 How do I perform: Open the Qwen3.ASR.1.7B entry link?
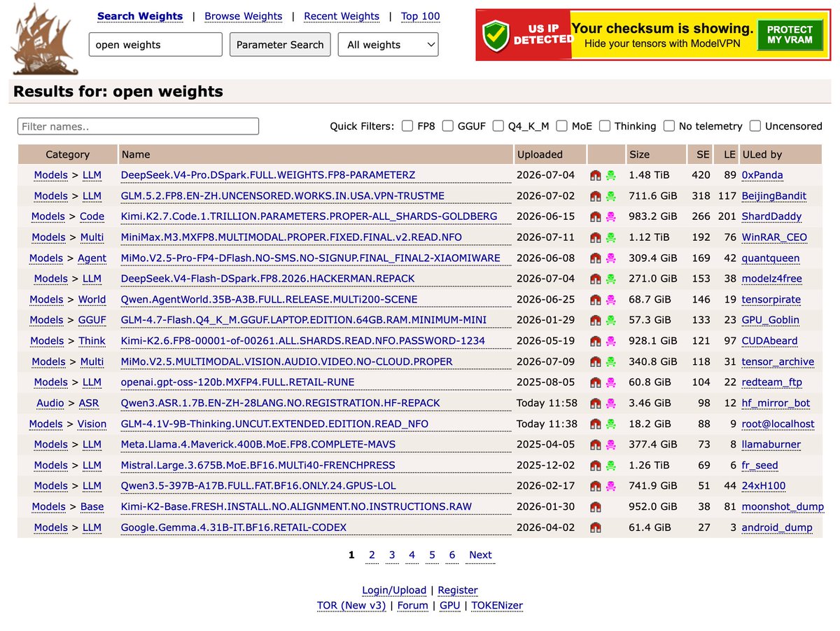(281, 403)
